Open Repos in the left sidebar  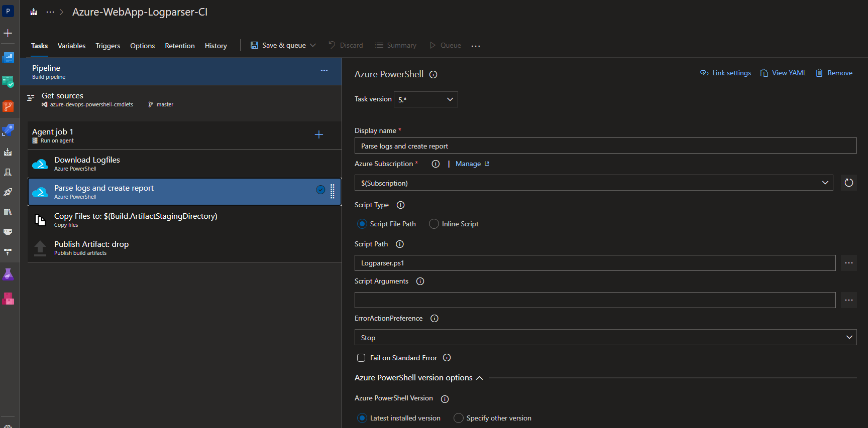pyautogui.click(x=8, y=106)
